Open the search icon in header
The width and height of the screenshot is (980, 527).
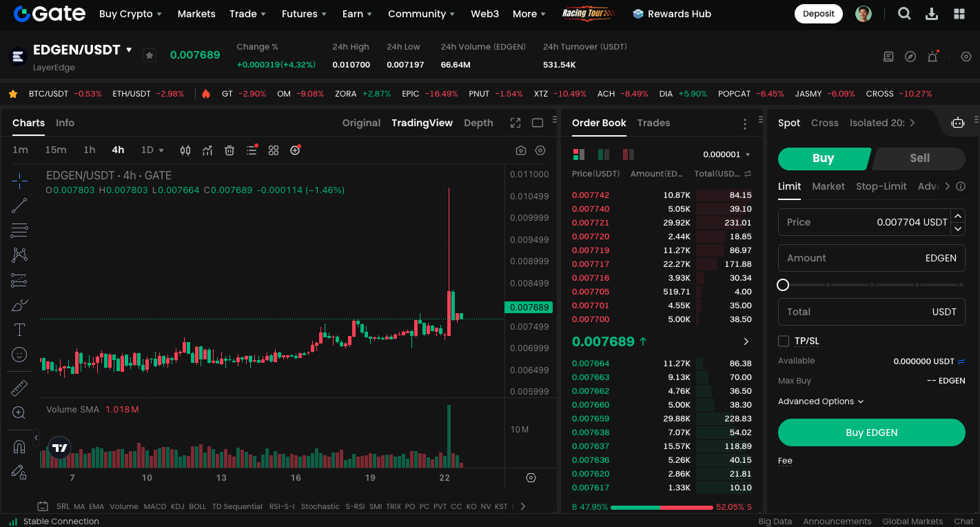904,14
